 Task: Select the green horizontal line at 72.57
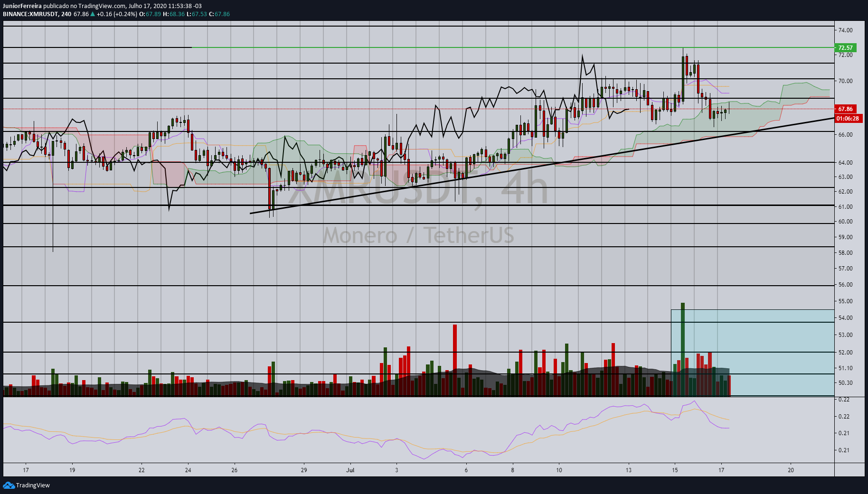click(513, 47)
